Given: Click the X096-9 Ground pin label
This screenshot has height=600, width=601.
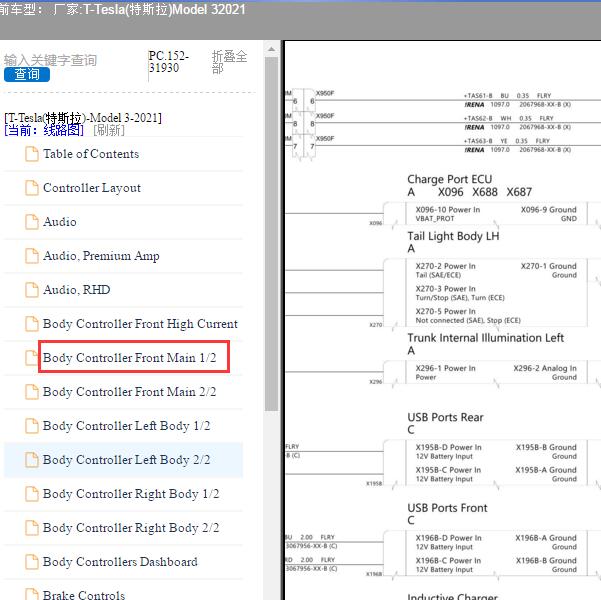Looking at the screenshot, I should [x=548, y=210].
